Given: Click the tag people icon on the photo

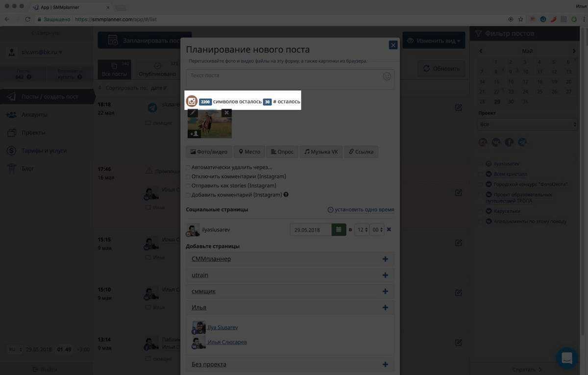Looking at the screenshot, I should [194, 133].
